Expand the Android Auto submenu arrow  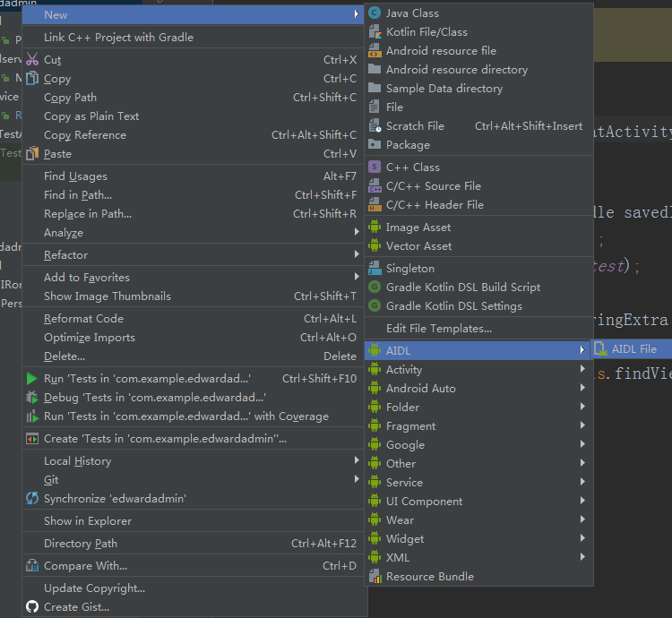tap(582, 388)
